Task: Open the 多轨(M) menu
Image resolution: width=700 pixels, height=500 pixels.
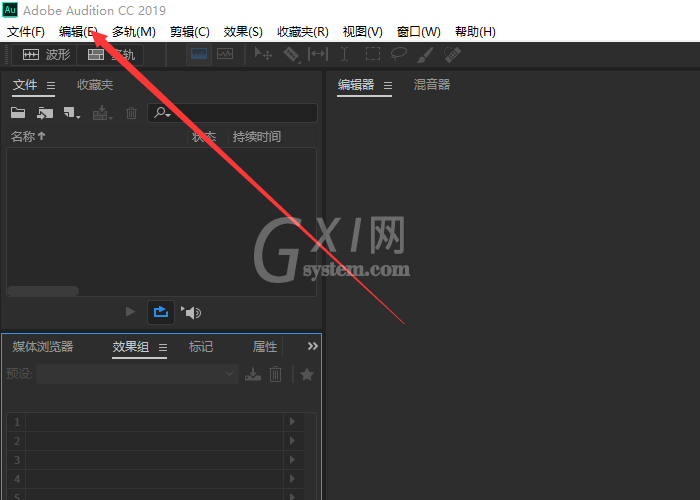Action: (x=133, y=32)
